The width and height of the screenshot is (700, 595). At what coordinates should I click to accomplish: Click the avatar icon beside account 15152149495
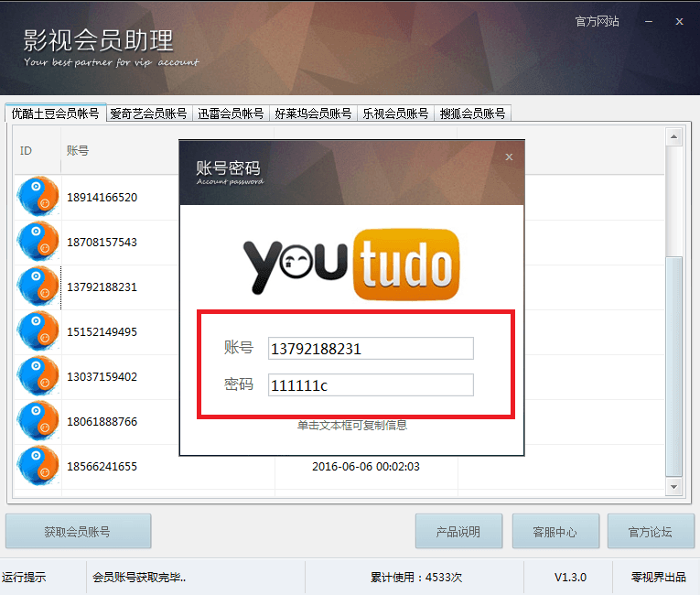tap(38, 331)
